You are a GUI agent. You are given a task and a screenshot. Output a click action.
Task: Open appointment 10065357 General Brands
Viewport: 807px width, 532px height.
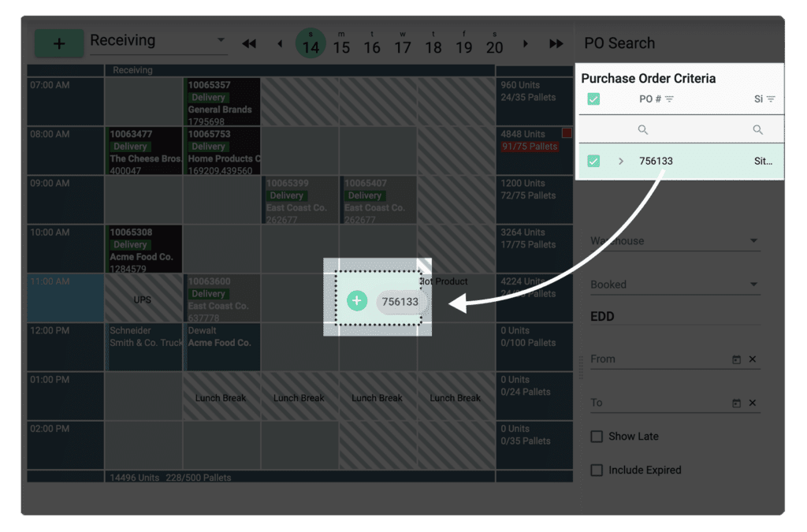pyautogui.click(x=221, y=102)
